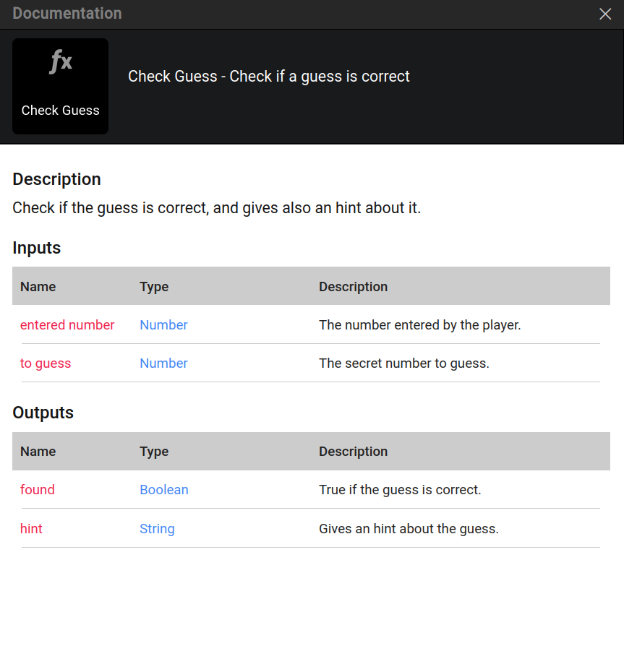Screen dimensions: 624x672
Task: Click the 'found' output name
Action: [38, 490]
